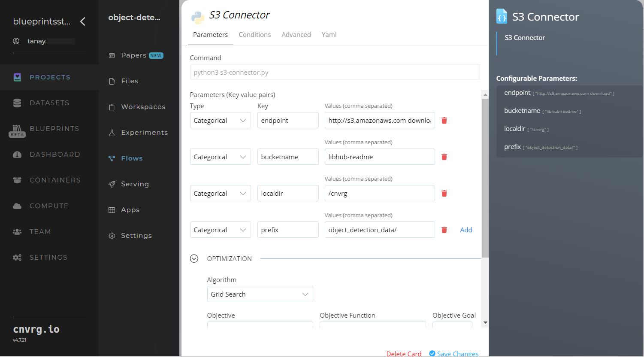This screenshot has height=358, width=644.
Task: Switch to the Yaml tab
Action: tap(329, 34)
